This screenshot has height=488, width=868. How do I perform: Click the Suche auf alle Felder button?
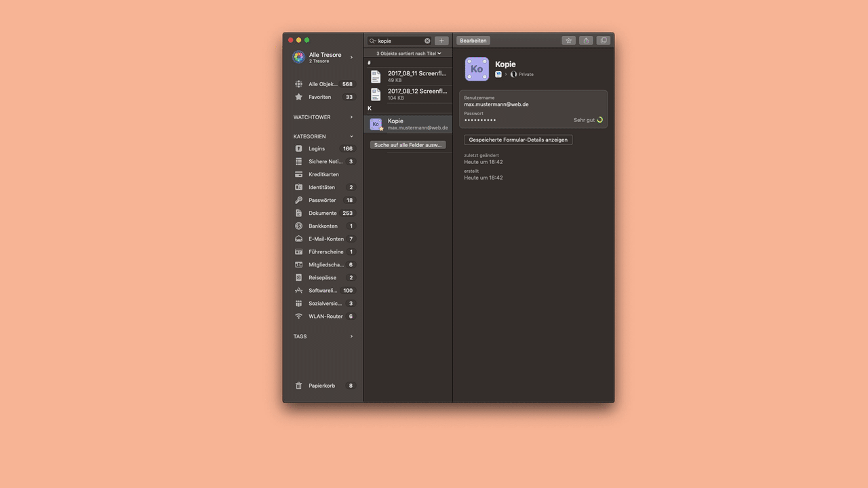(408, 145)
